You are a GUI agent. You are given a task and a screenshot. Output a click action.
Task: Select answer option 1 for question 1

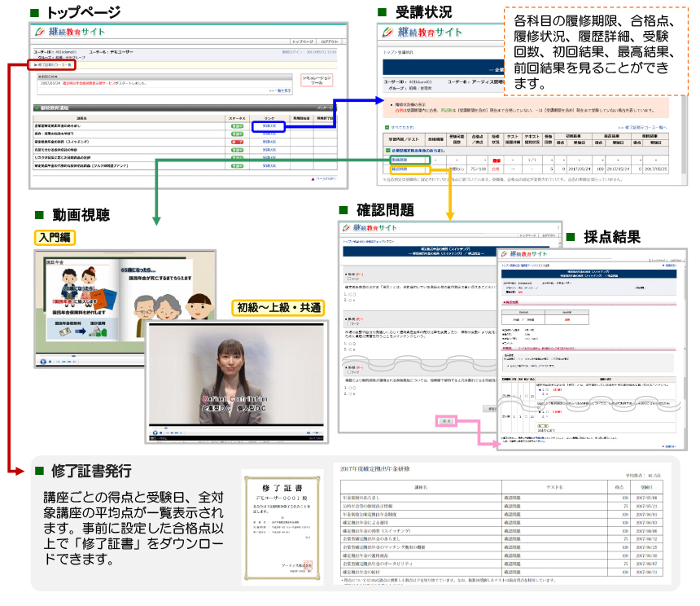(349, 294)
